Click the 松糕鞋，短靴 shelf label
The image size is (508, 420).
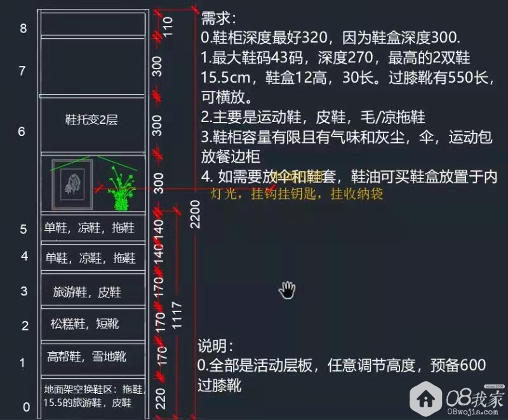[x=85, y=324]
